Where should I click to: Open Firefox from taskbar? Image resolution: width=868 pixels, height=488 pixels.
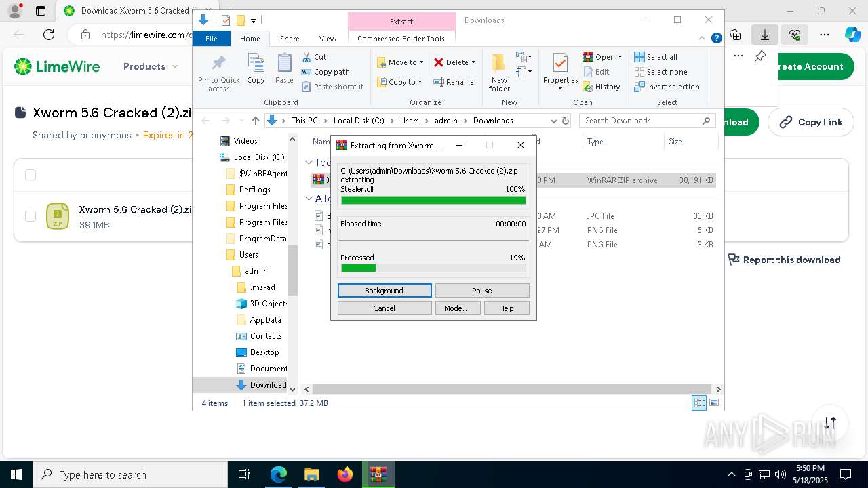click(x=344, y=474)
